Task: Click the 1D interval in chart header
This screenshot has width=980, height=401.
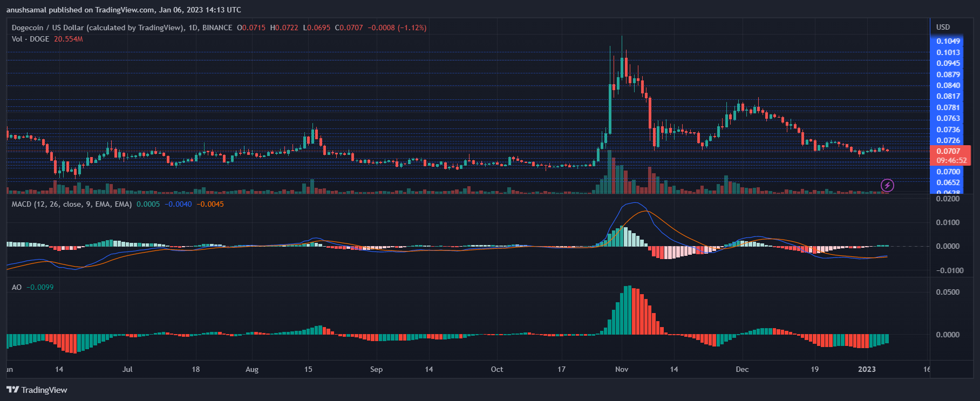Action: pos(193,28)
